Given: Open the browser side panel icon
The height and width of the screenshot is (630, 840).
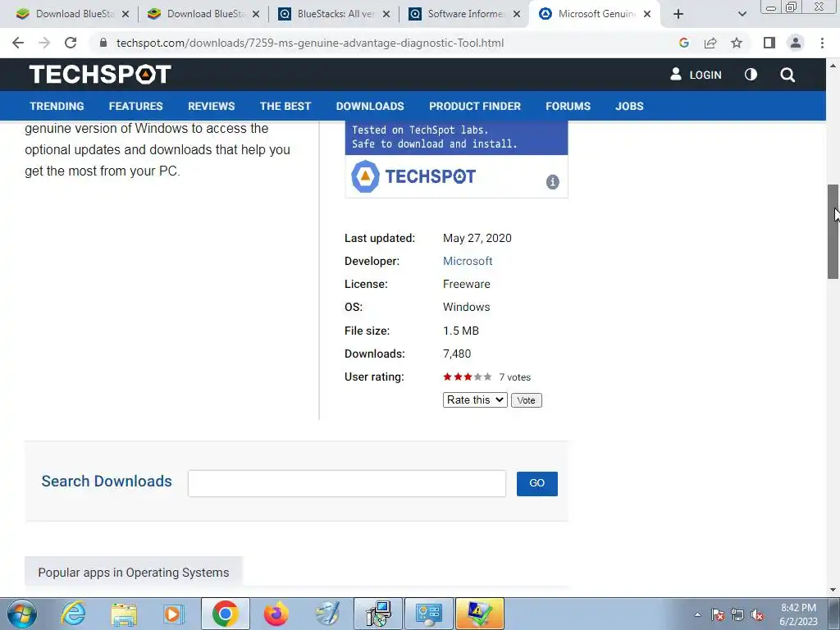Looking at the screenshot, I should (769, 43).
